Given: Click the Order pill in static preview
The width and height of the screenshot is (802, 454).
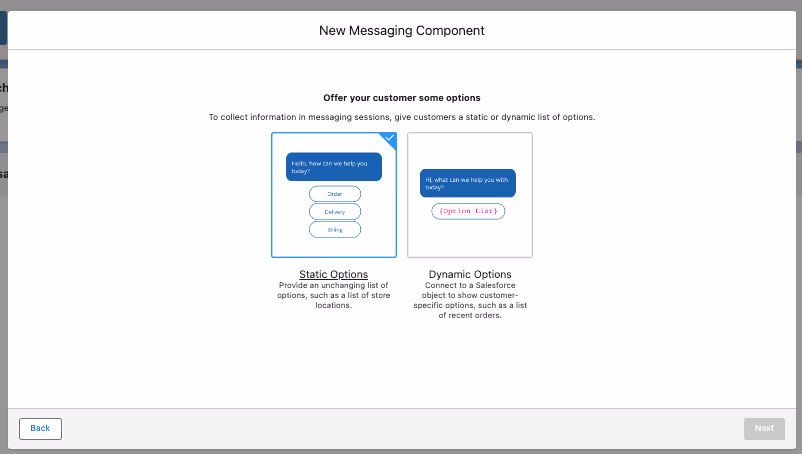Looking at the screenshot, I should tap(335, 194).
